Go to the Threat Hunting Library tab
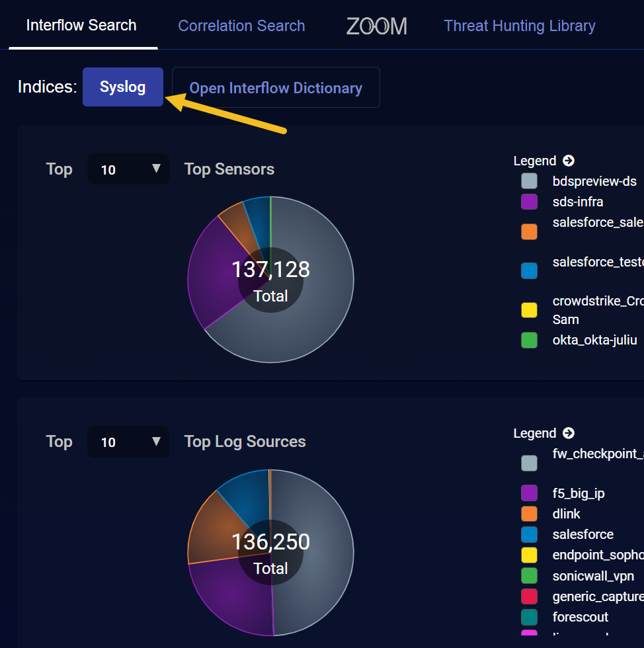This screenshot has height=648, width=644. (519, 26)
